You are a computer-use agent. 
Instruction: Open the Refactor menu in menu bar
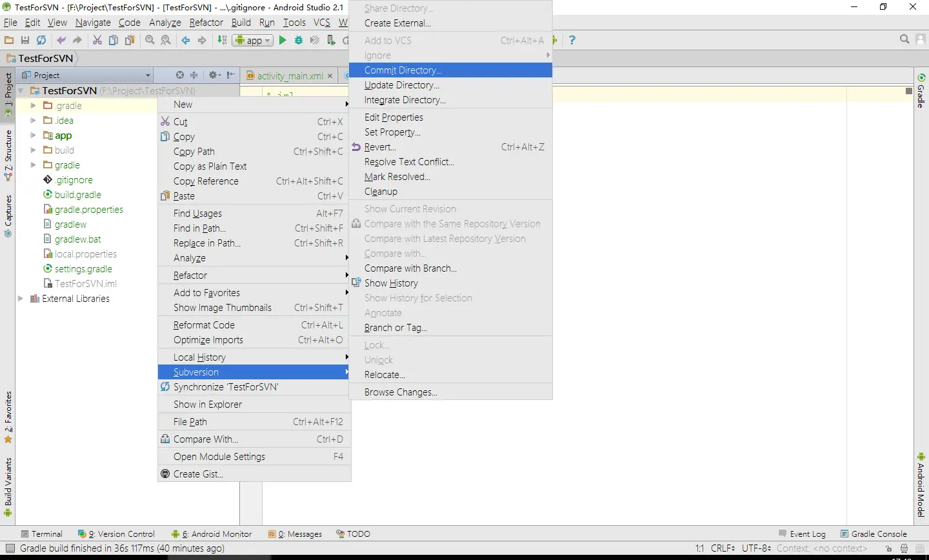206,23
